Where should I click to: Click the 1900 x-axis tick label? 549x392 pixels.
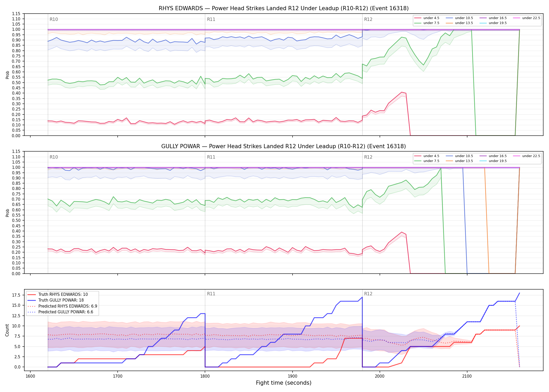[292, 376]
